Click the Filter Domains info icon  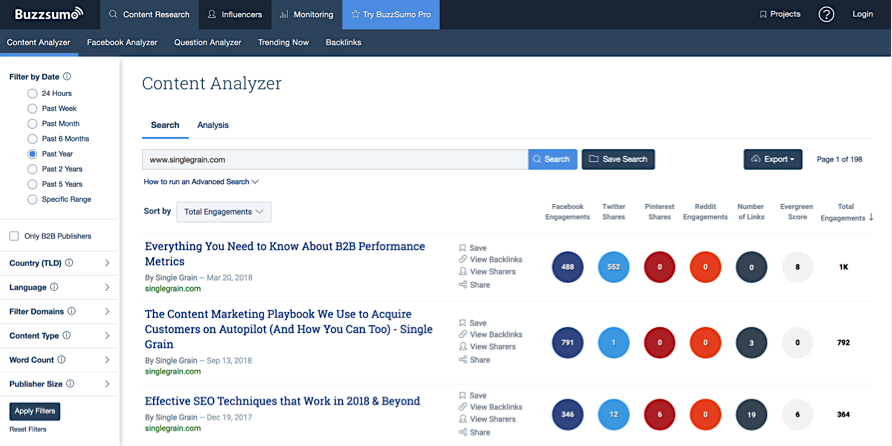pyautogui.click(x=72, y=311)
